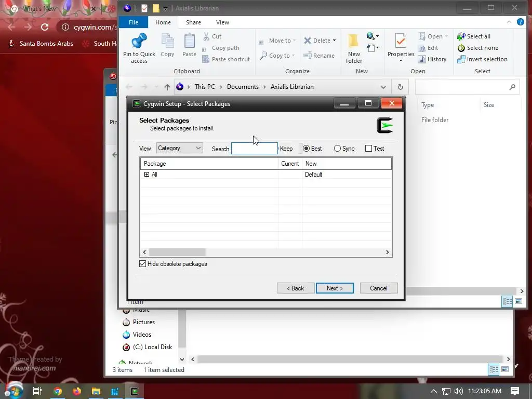The width and height of the screenshot is (532, 399).
Task: Refresh the Explorer folder view
Action: [401, 87]
